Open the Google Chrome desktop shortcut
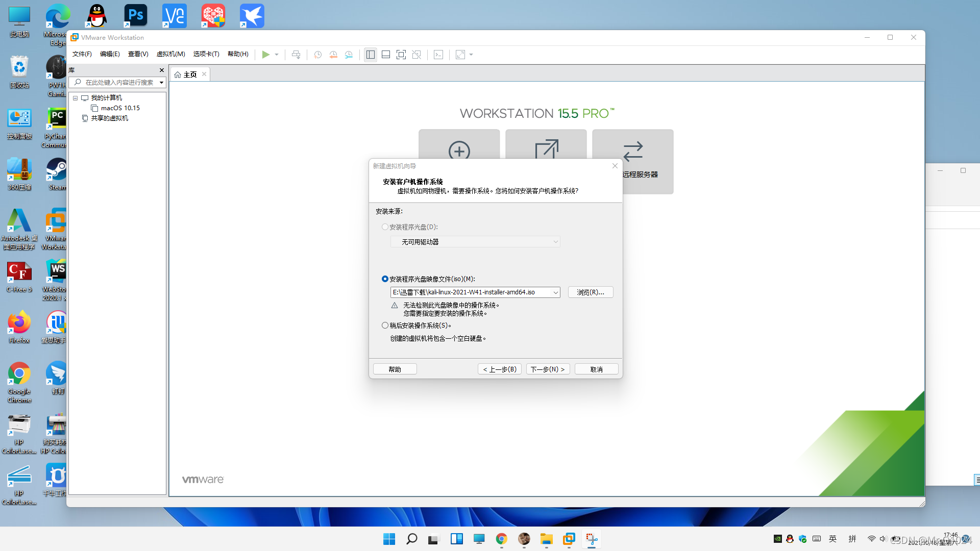Image resolution: width=980 pixels, height=551 pixels. [x=19, y=382]
